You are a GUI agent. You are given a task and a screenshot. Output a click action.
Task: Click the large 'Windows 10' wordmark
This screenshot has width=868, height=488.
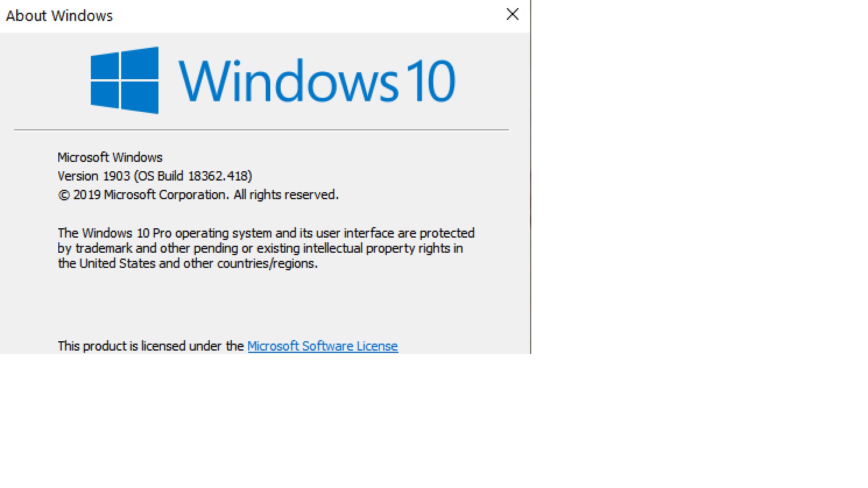pos(317,80)
